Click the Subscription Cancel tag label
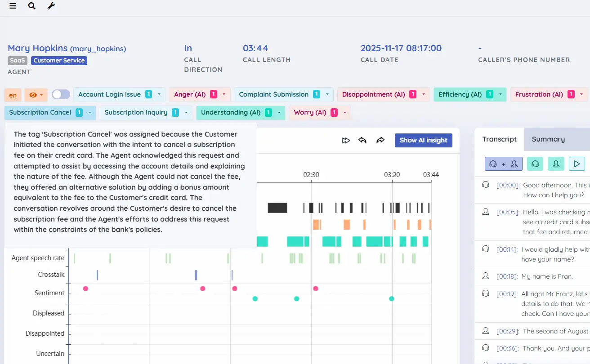 click(x=40, y=112)
